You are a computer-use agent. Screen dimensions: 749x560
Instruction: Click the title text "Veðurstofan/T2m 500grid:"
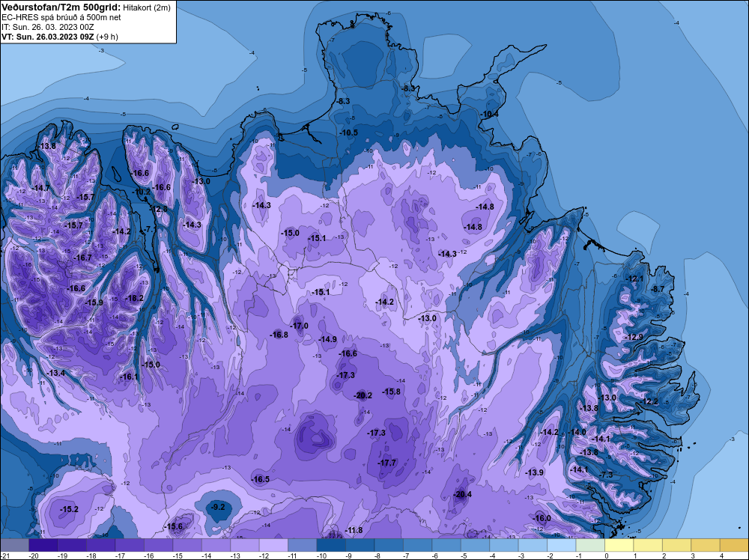pos(61,7)
